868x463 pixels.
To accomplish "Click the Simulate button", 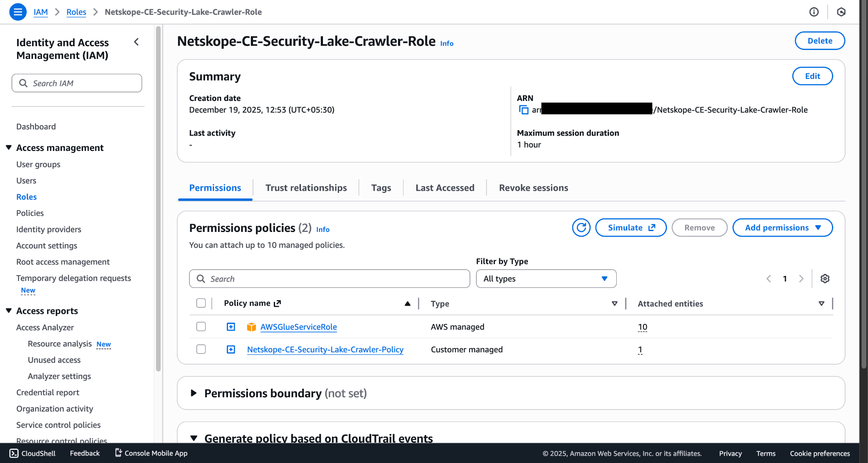I will coord(631,228).
